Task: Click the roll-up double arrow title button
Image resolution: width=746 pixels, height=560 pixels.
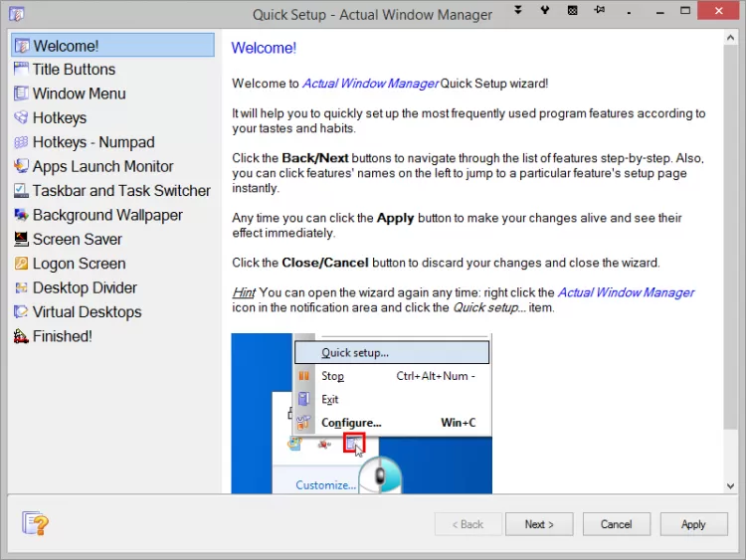Action: click(x=517, y=10)
